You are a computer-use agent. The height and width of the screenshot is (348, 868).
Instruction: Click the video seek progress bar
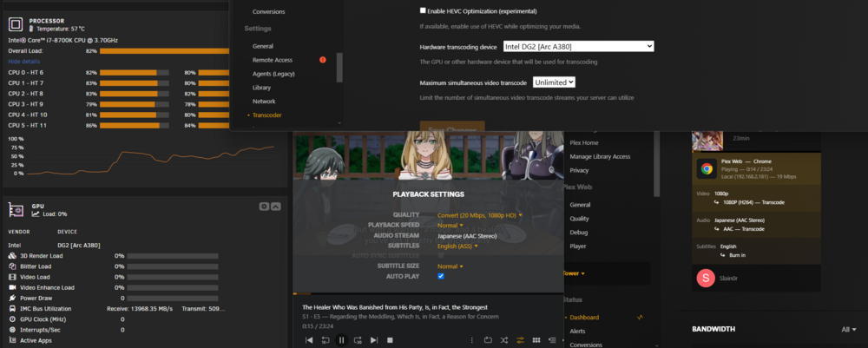coord(428,293)
